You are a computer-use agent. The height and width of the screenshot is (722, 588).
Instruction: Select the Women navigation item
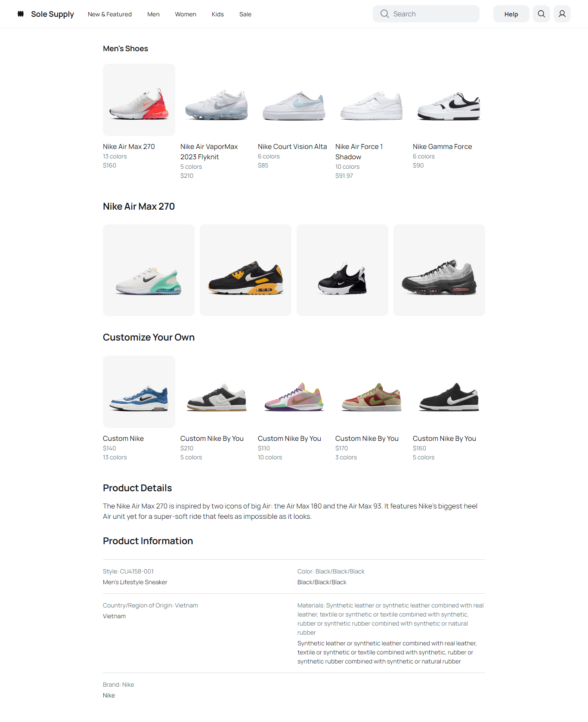point(186,14)
